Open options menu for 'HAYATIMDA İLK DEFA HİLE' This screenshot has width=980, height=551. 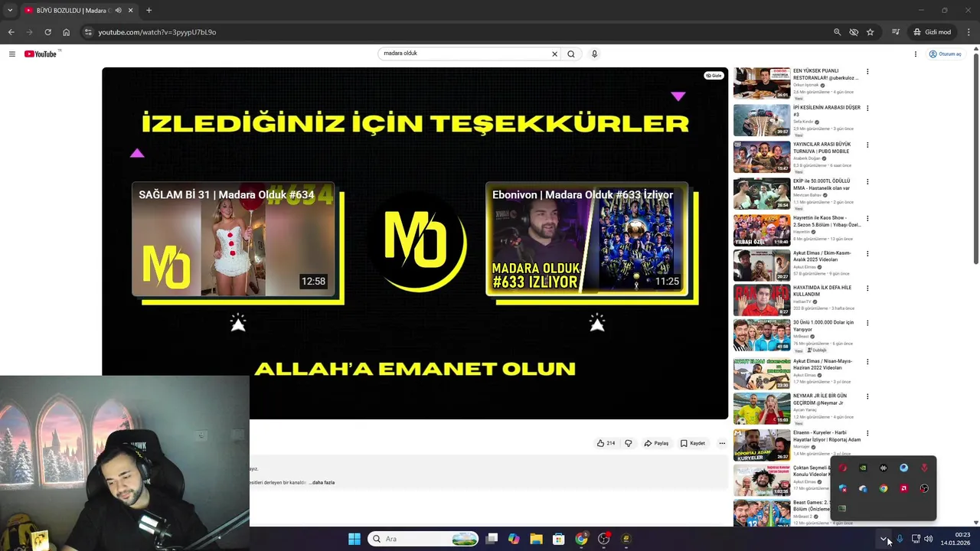pyautogui.click(x=867, y=289)
